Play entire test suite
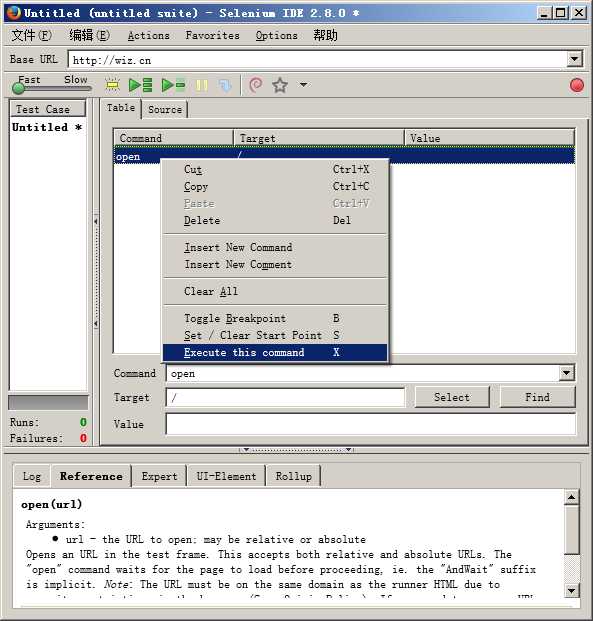Image resolution: width=593 pixels, height=621 pixels. 141,85
